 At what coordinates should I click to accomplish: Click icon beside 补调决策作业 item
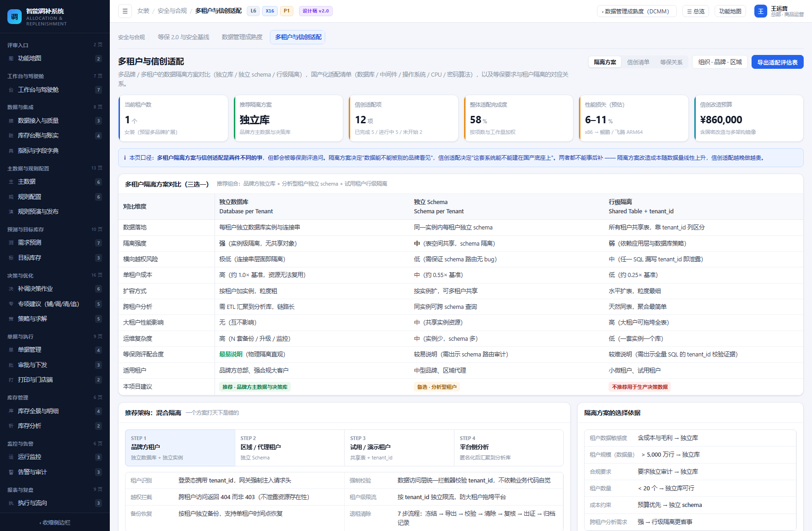(11, 289)
